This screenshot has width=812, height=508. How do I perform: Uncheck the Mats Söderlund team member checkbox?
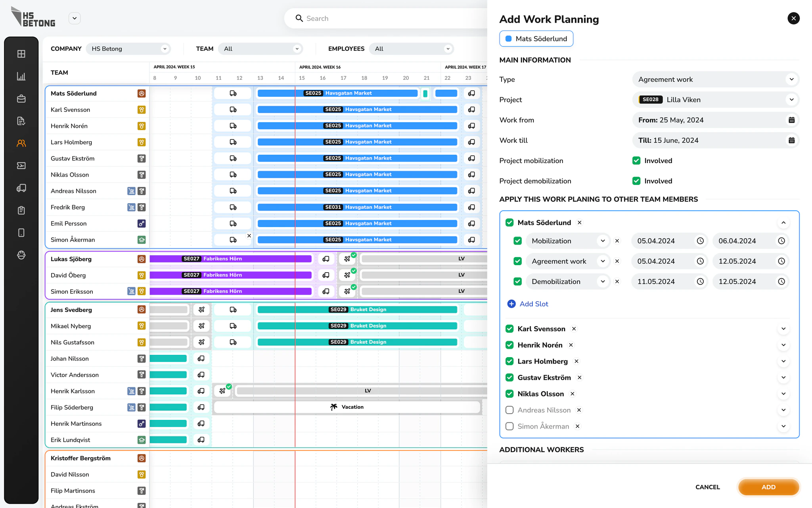pos(509,223)
